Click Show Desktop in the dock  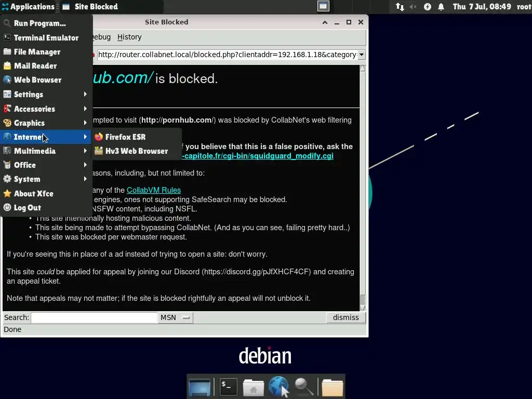(x=199, y=387)
